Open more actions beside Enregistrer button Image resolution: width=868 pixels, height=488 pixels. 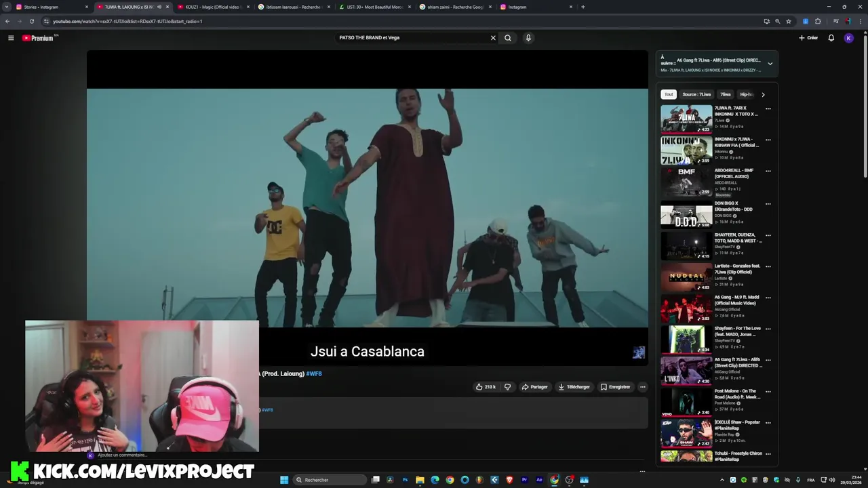click(x=642, y=387)
